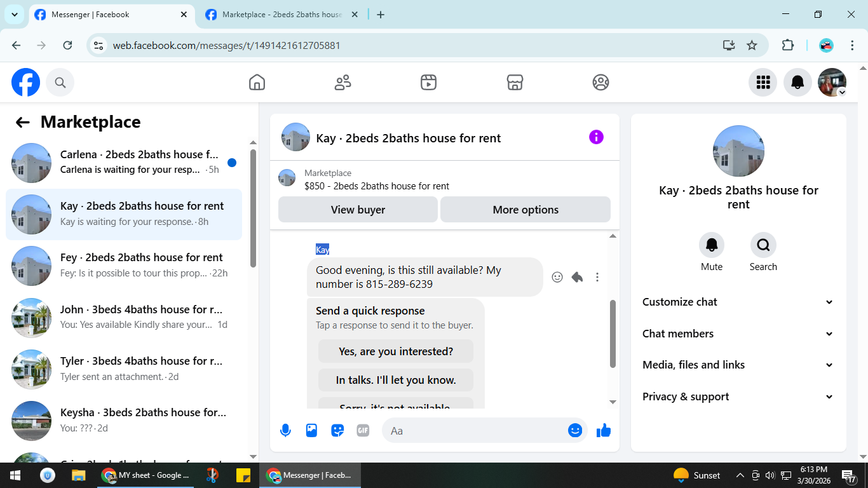868x488 pixels.
Task: Mute the conversation bell icon
Action: tap(712, 245)
